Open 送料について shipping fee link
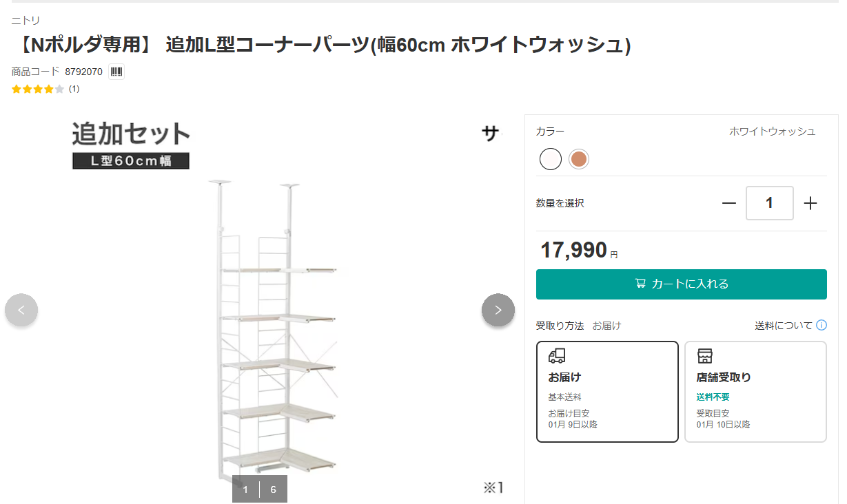 pos(784,326)
